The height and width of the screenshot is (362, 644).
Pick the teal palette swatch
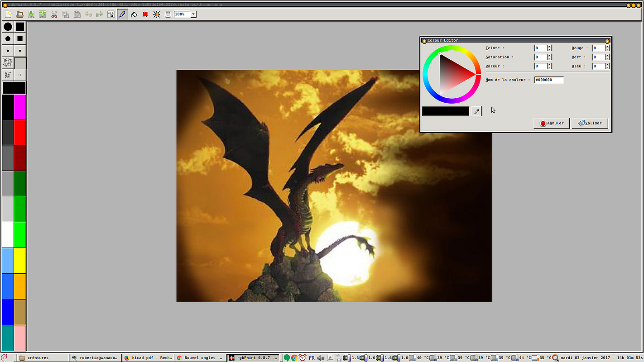[x=8, y=338]
